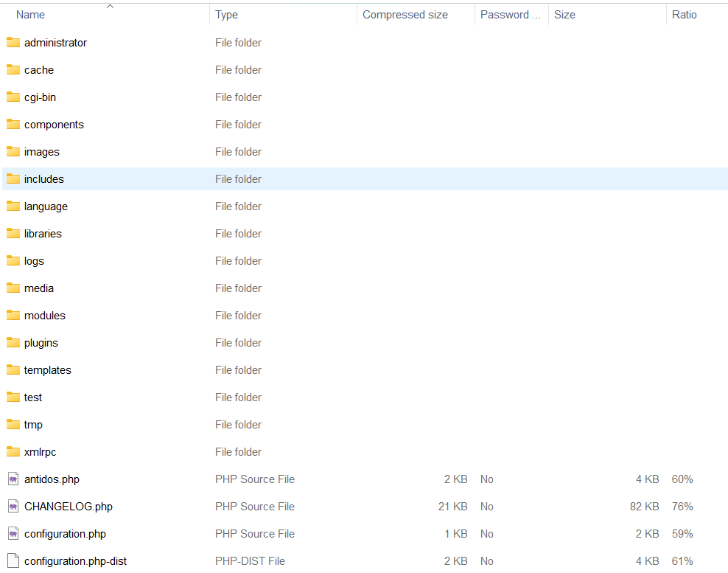Screen dimensions: 728x573
Task: Select the cgi-bin folder name
Action: tap(40, 97)
